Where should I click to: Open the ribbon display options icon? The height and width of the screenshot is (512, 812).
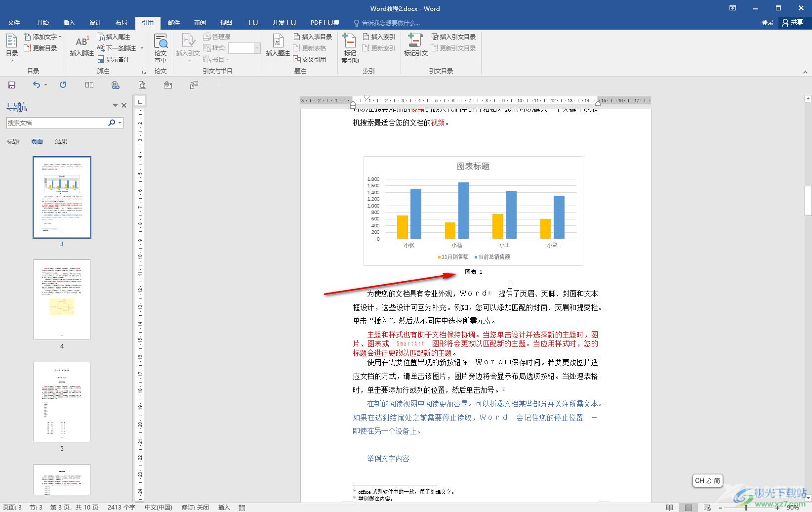click(x=733, y=8)
